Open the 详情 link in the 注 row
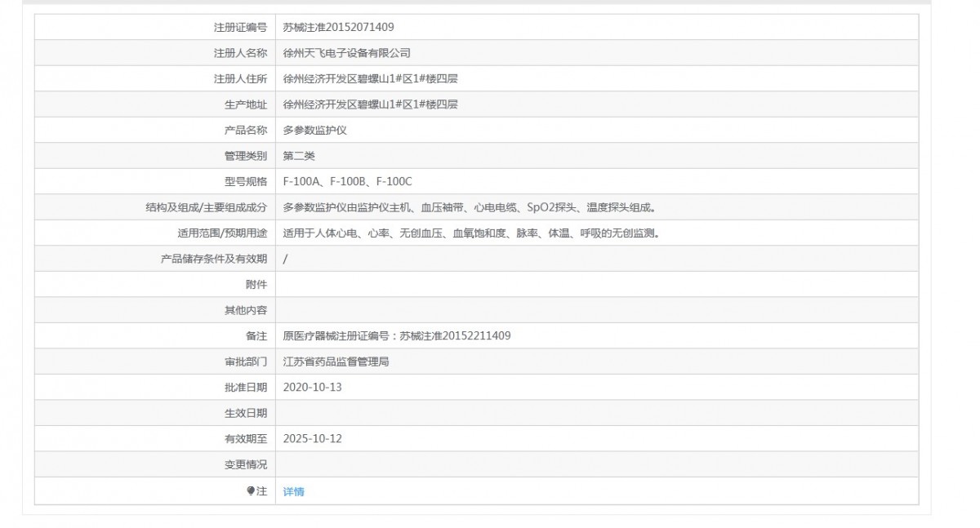980x528 pixels. pyautogui.click(x=293, y=491)
